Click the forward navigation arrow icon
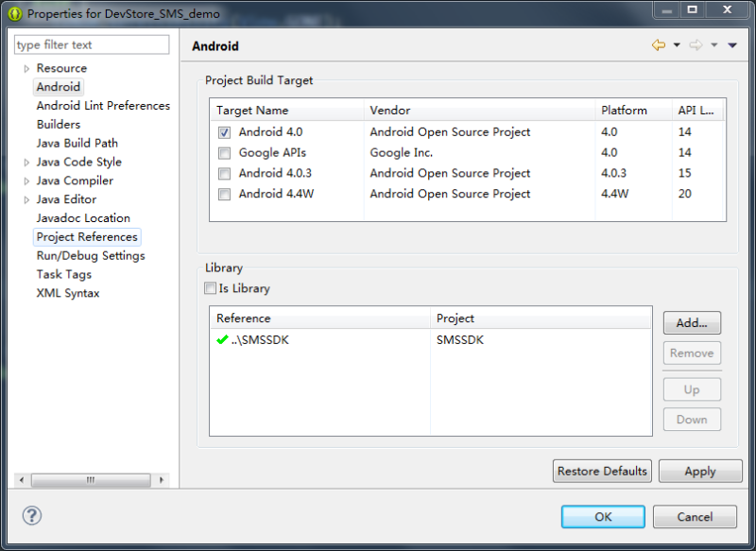This screenshot has width=756, height=551. (x=696, y=45)
